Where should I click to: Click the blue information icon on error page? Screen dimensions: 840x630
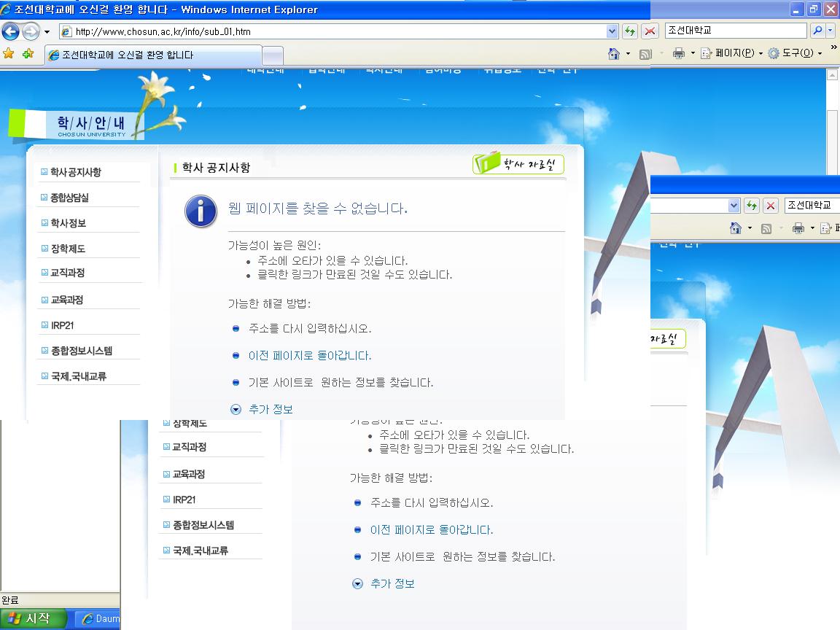pos(201,211)
